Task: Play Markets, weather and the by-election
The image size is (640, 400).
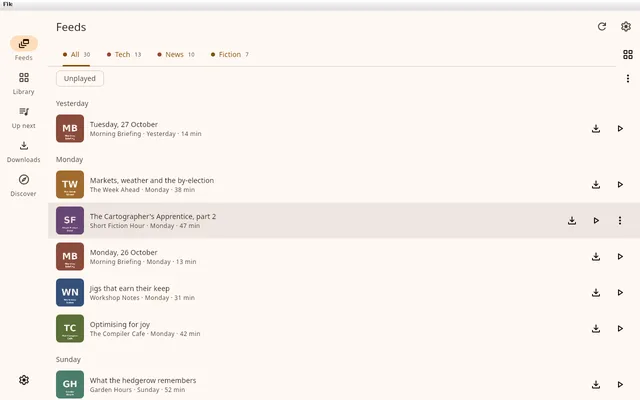Action: [x=620, y=184]
